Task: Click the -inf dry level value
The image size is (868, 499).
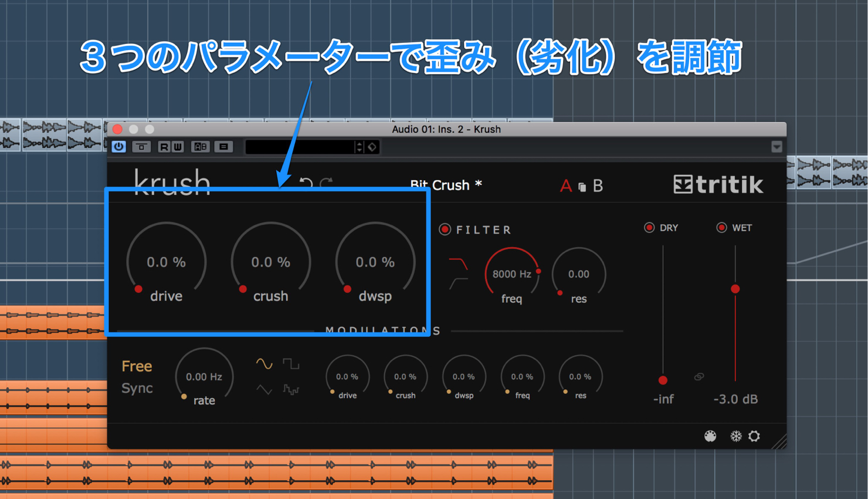Action: 663,399
